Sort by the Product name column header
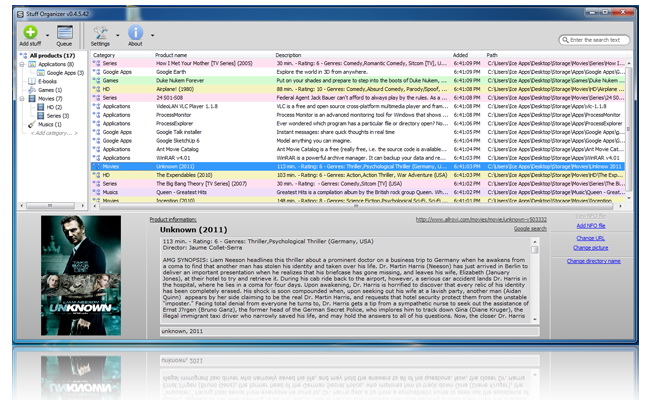This screenshot has height=400, width=650. (171, 55)
